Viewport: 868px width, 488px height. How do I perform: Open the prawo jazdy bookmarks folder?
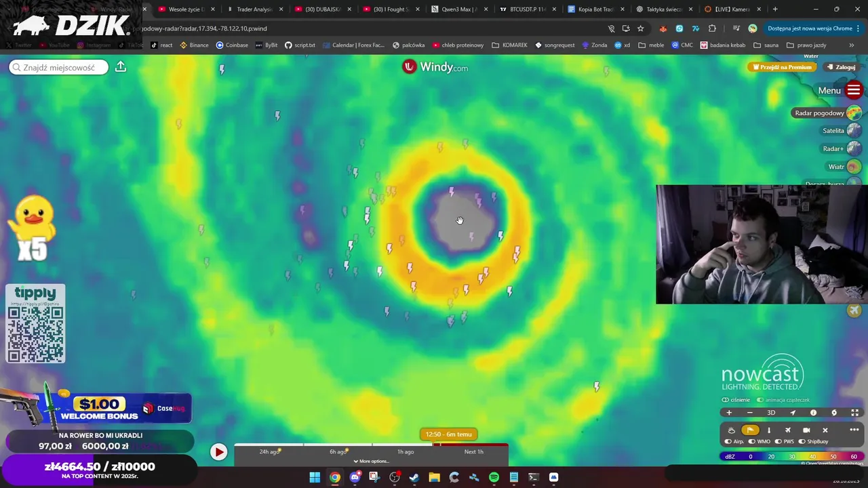click(x=806, y=45)
